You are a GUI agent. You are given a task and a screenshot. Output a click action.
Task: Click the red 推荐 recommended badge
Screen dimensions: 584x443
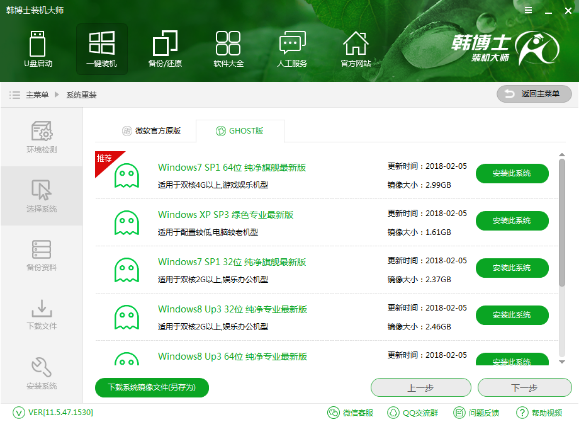106,161
